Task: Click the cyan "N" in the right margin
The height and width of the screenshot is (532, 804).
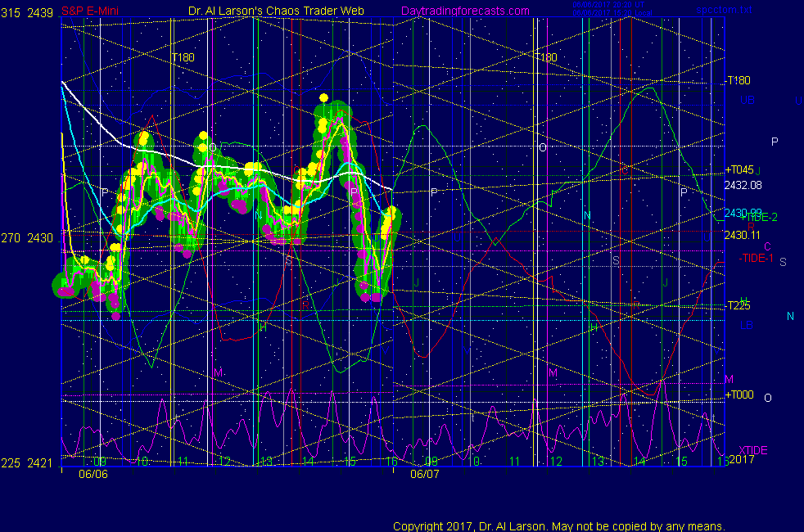Action: coord(790,316)
